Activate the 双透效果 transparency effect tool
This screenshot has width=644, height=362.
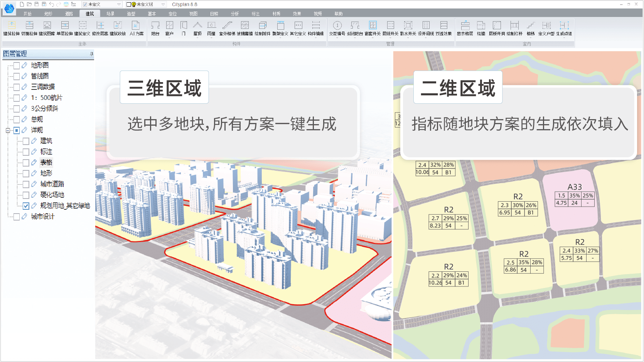point(444,28)
